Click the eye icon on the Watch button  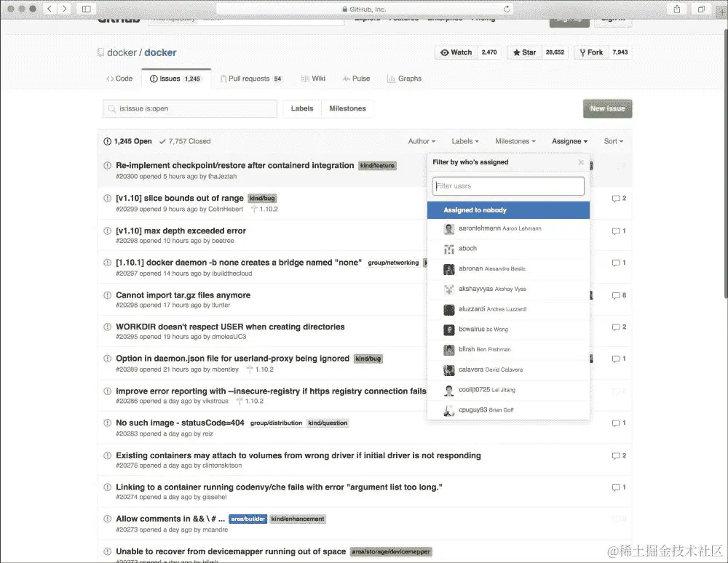click(443, 52)
